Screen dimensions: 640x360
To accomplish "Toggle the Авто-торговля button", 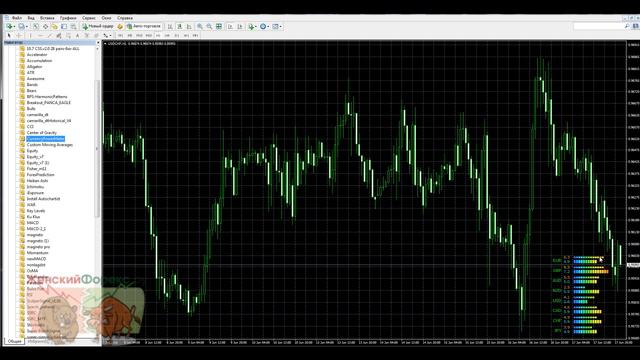I will pos(144,27).
